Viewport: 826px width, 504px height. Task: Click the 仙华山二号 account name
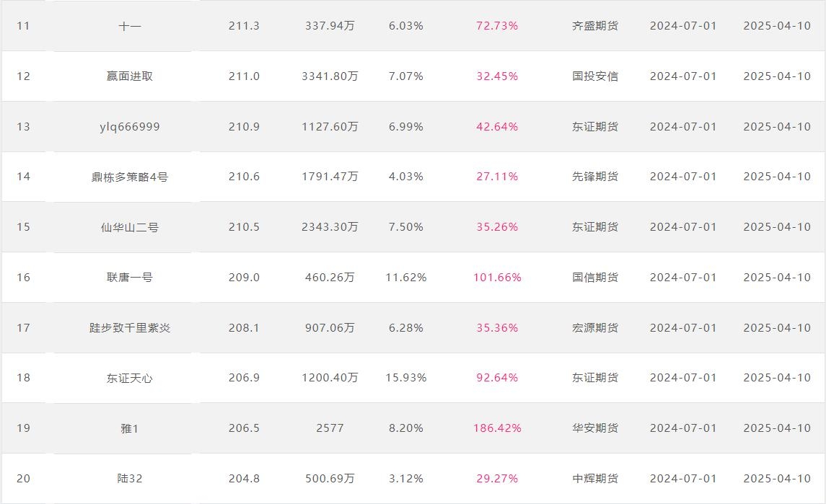pos(130,228)
